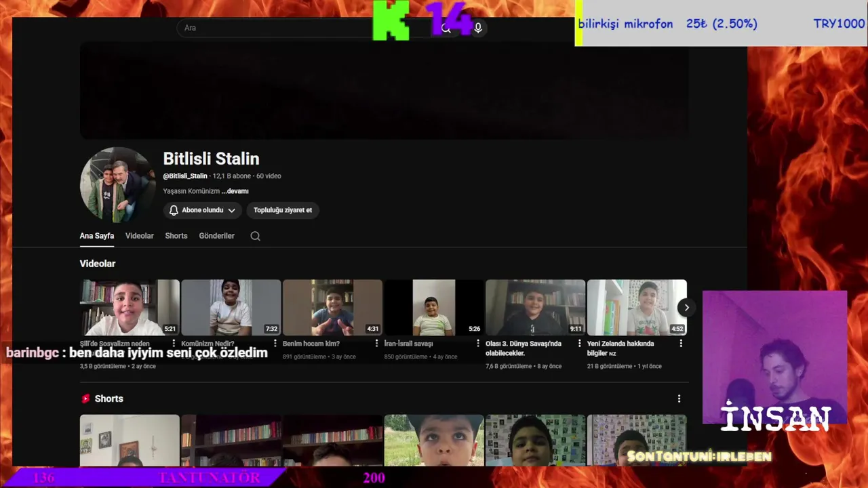Open options menu for Yeni Zelanda video
Image resolution: width=868 pixels, height=488 pixels.
[681, 344]
